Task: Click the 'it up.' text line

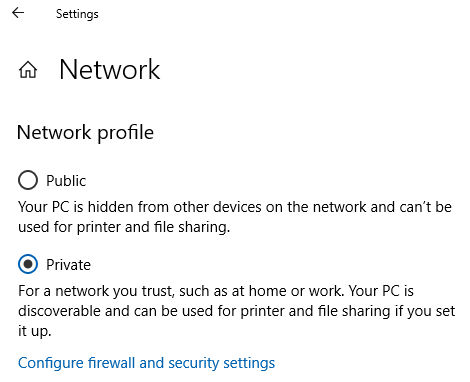Action: point(35,331)
